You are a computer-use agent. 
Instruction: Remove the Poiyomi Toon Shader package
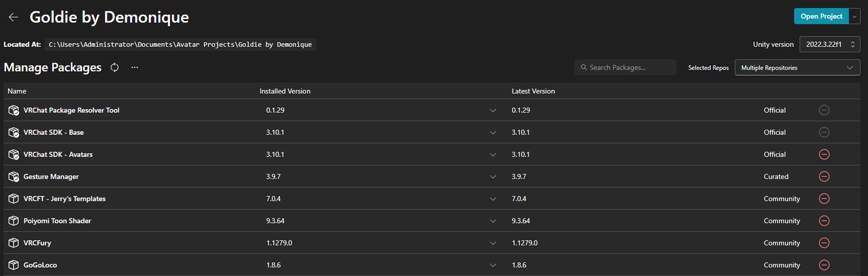click(x=824, y=221)
